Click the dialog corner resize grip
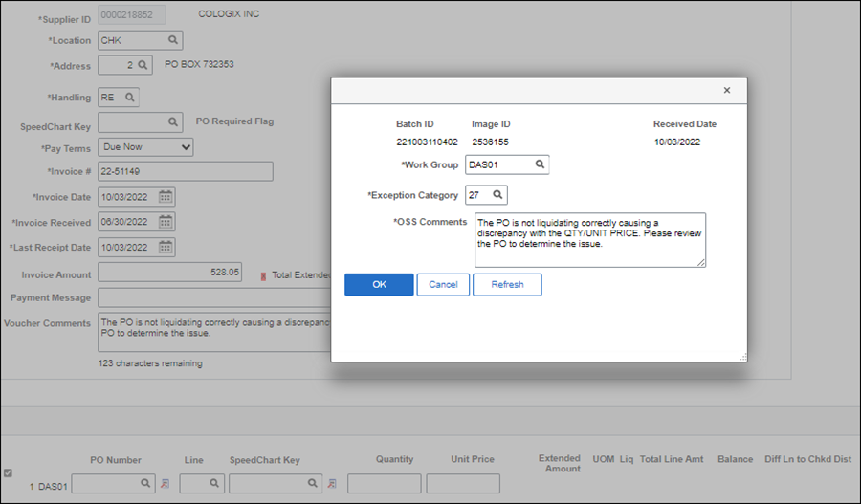Viewport: 861px width, 504px height. coord(743,357)
